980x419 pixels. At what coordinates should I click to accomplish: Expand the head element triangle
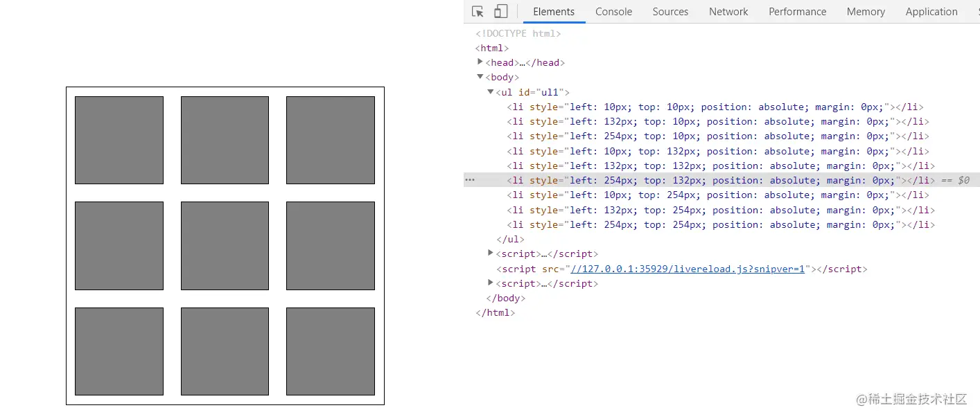click(x=480, y=62)
